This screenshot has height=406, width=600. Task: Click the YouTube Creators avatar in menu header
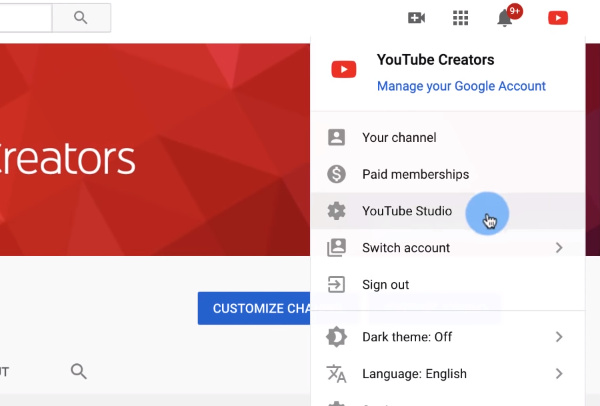point(344,69)
